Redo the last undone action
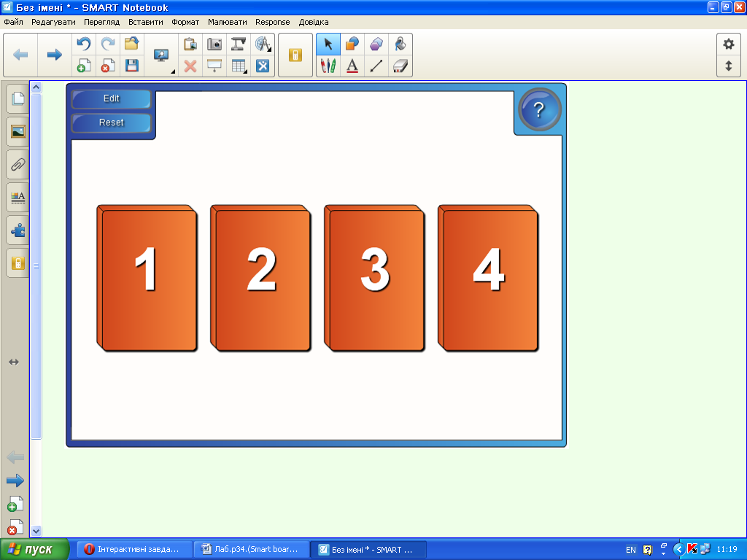 108,44
